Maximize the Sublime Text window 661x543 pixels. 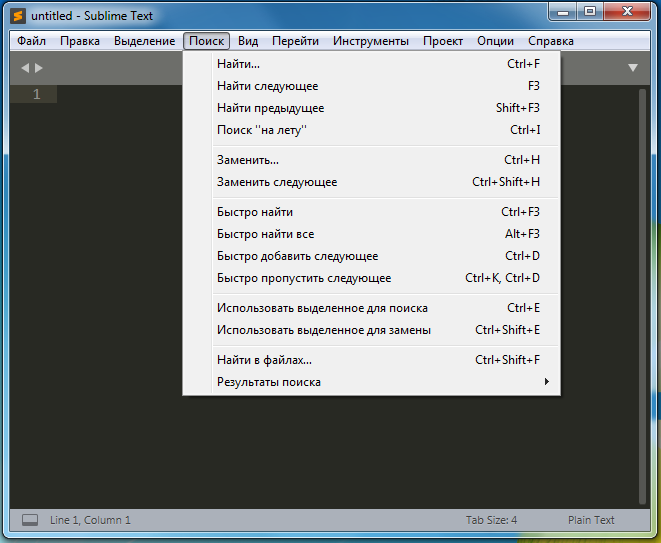tap(590, 12)
